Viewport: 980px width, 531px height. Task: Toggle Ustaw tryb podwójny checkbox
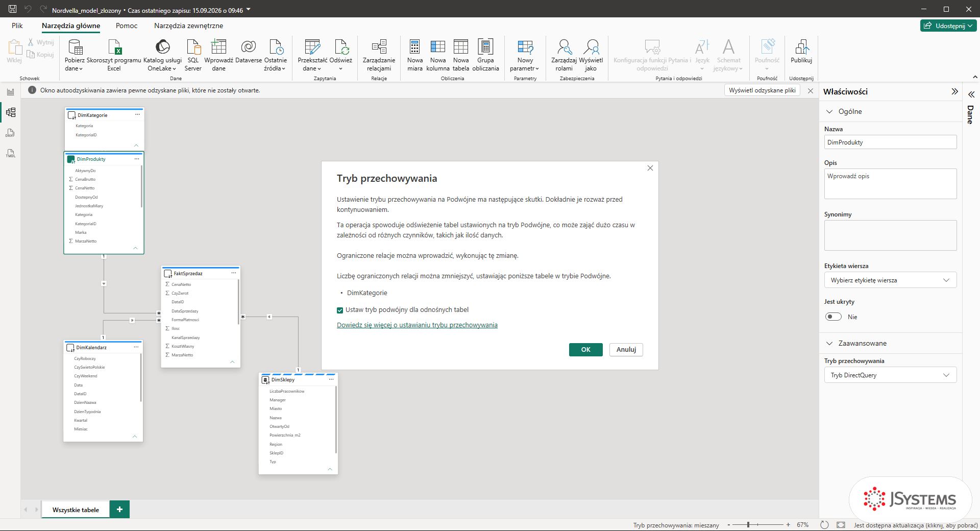pyautogui.click(x=340, y=310)
